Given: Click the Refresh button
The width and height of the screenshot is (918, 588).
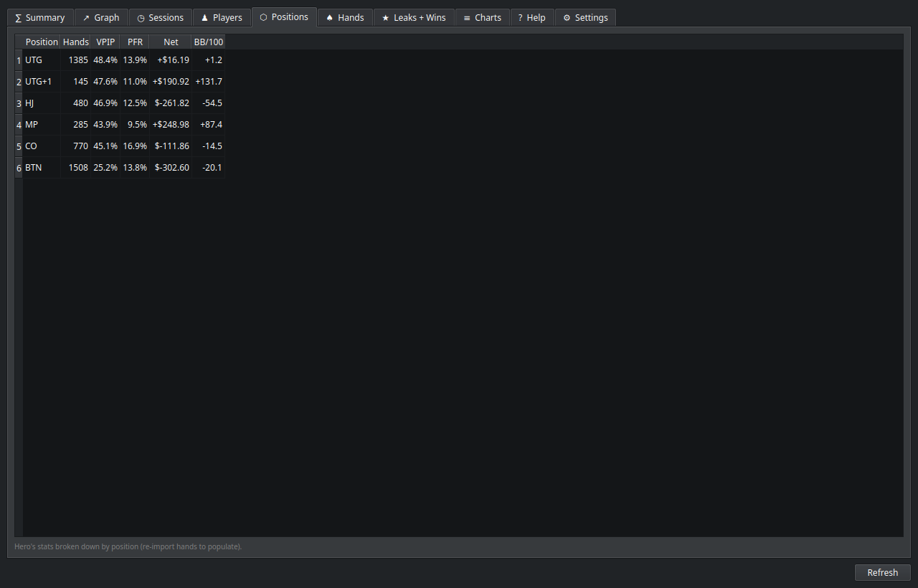Looking at the screenshot, I should click(882, 572).
